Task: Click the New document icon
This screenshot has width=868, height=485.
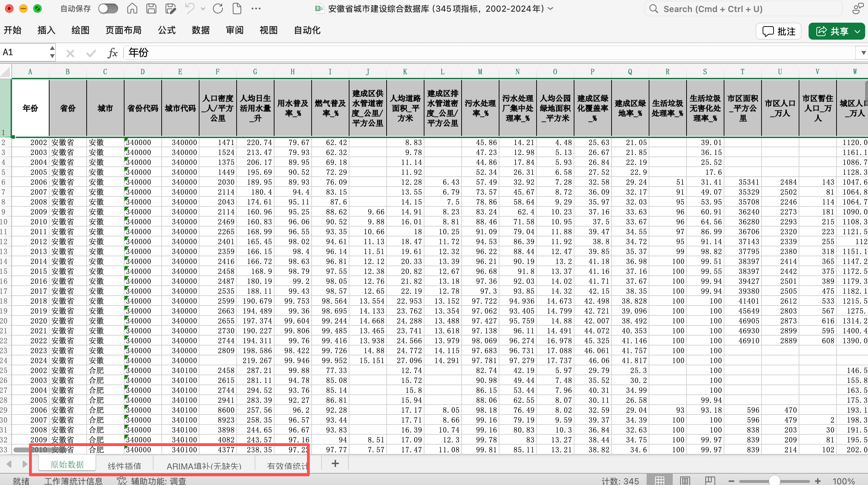Action: point(237,8)
